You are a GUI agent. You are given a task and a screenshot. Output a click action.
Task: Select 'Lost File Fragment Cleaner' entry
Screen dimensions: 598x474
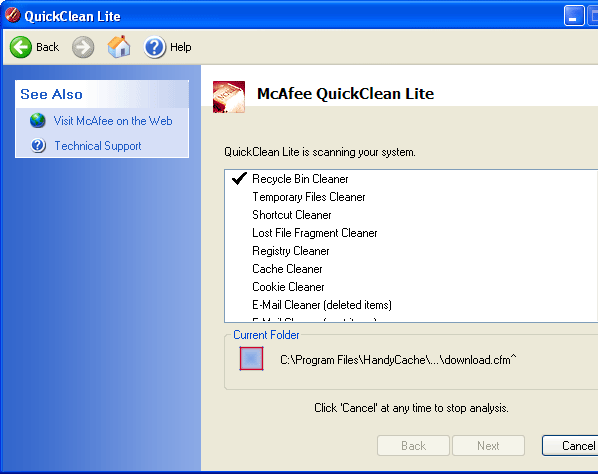pos(315,233)
